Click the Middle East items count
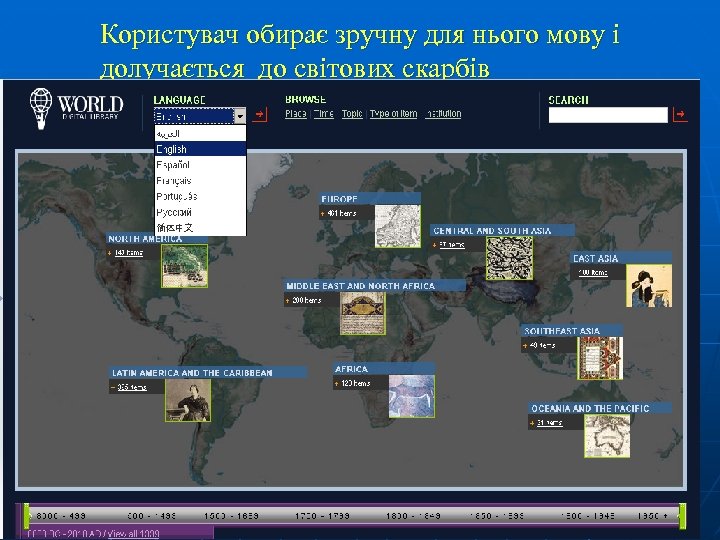 click(307, 300)
